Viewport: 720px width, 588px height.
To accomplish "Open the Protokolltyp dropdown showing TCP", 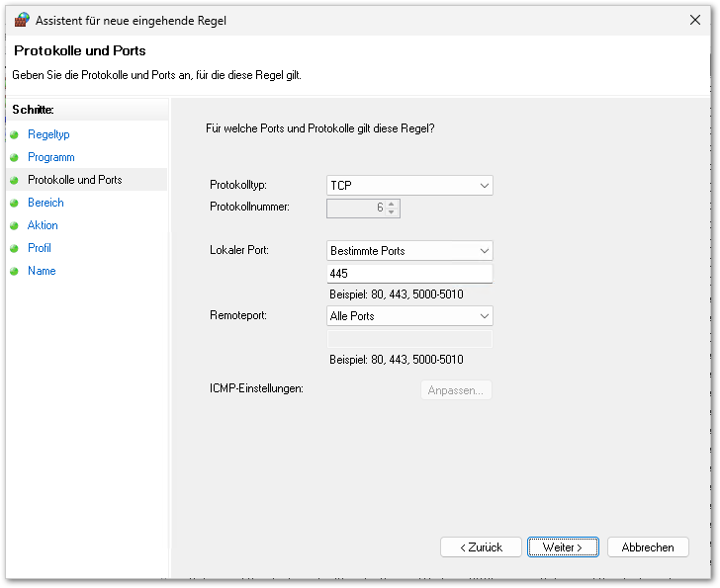I will tap(409, 186).
